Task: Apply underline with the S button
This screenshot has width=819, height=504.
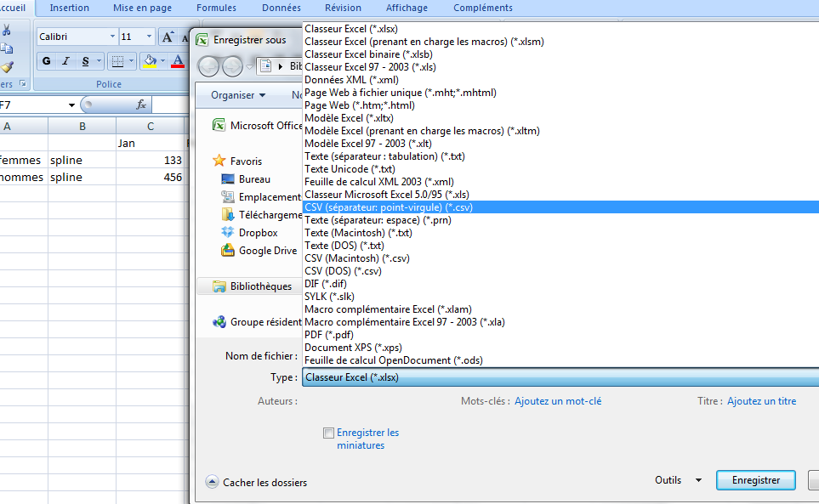Action: coord(86,61)
